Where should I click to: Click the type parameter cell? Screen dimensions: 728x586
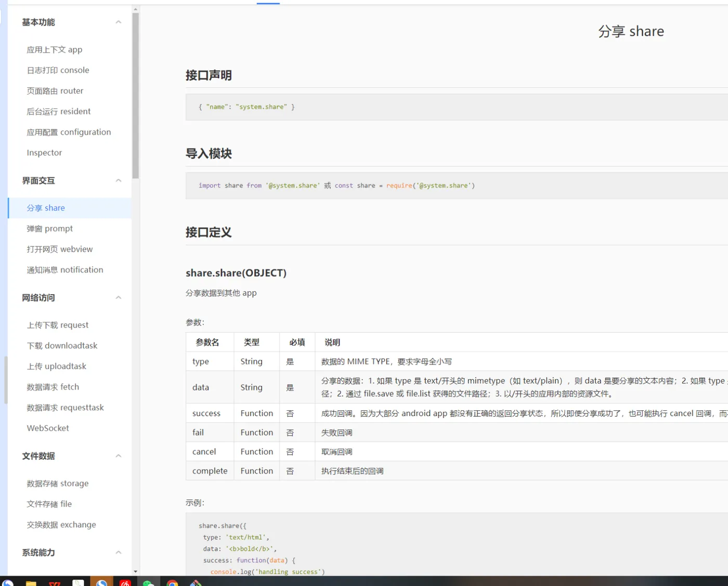point(210,361)
